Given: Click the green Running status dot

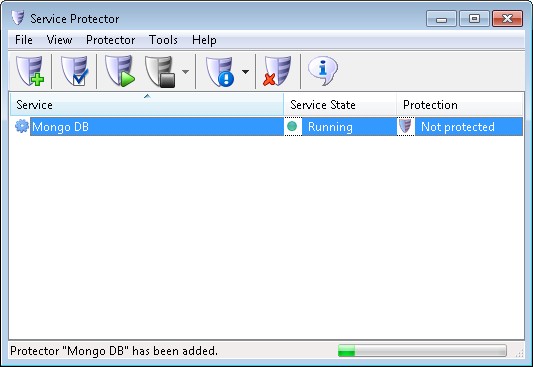Looking at the screenshot, I should pos(292,126).
